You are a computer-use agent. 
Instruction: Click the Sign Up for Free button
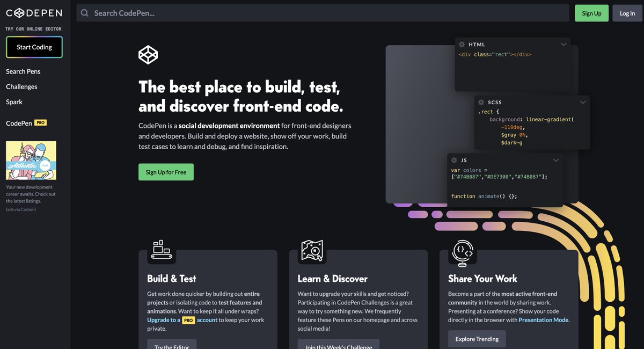pyautogui.click(x=166, y=172)
